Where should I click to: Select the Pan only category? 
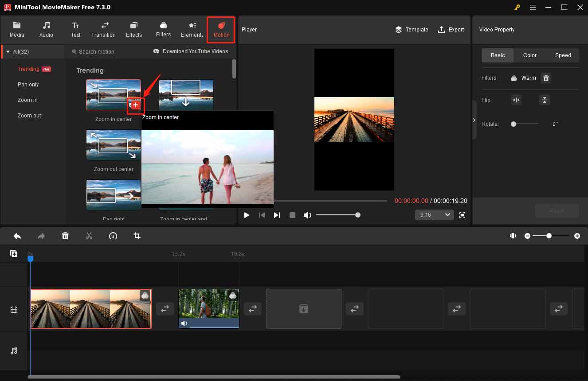coord(28,85)
